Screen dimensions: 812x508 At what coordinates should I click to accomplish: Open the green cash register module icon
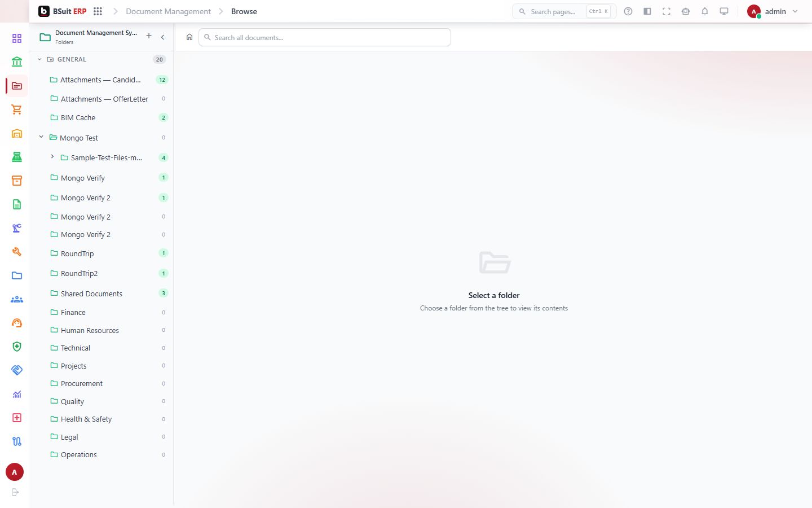[17, 157]
